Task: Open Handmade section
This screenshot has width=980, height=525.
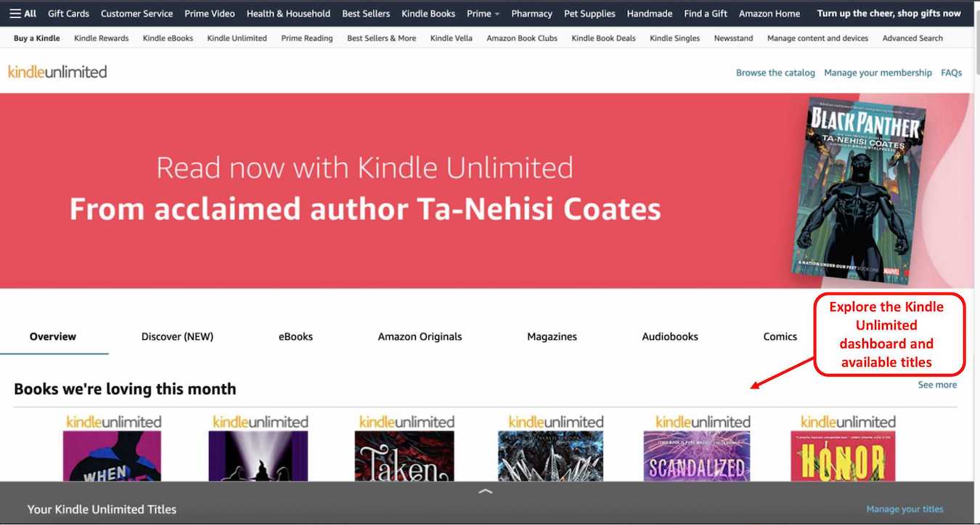Action: 650,13
